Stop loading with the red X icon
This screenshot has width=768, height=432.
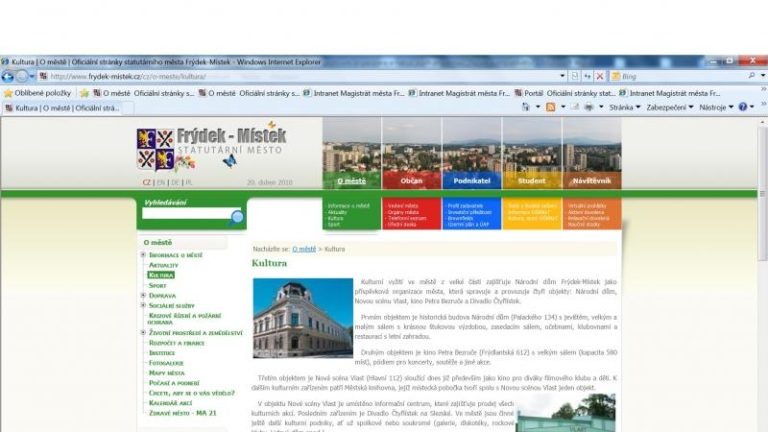[x=600, y=76]
